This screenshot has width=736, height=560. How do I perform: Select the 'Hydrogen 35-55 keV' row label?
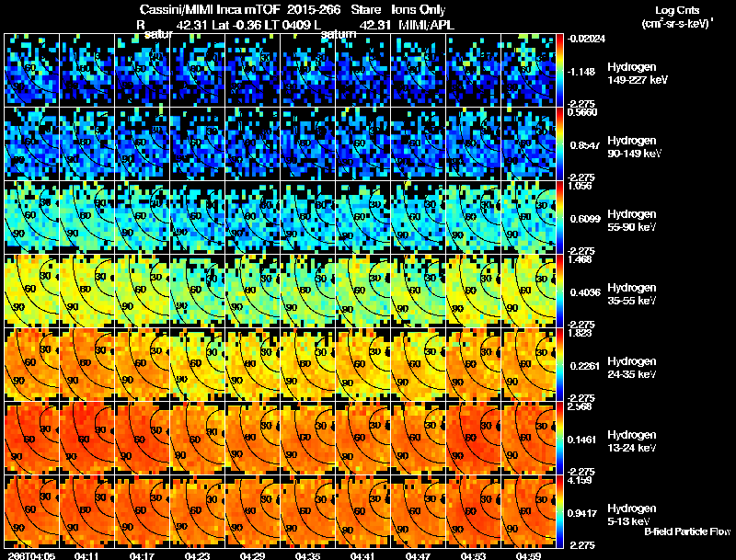coord(632,294)
